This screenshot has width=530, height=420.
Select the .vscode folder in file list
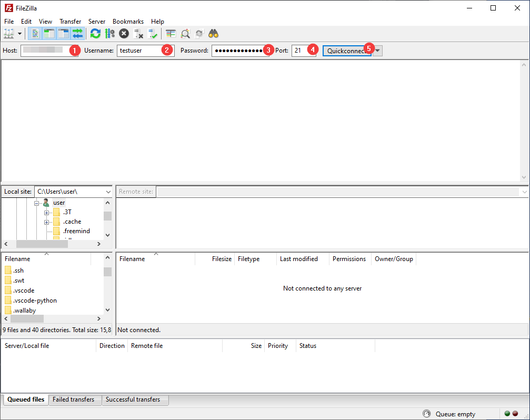(x=24, y=290)
